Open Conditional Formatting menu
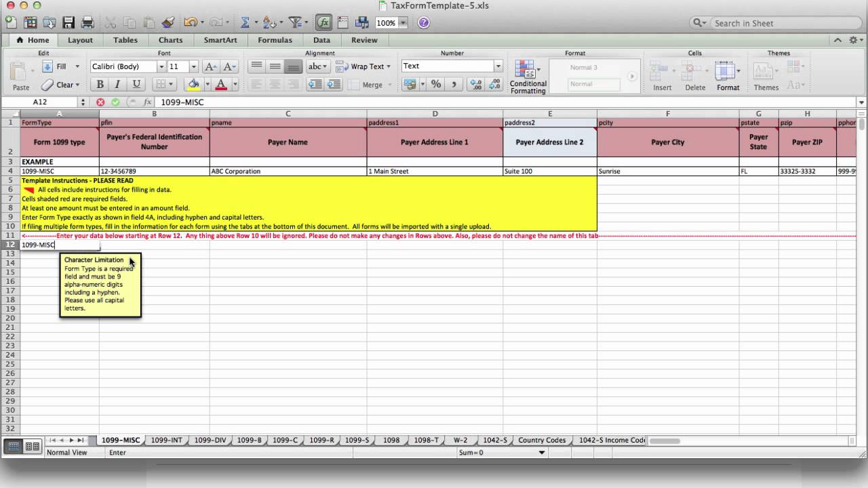Viewport: 868px width, 488px height. coord(528,77)
